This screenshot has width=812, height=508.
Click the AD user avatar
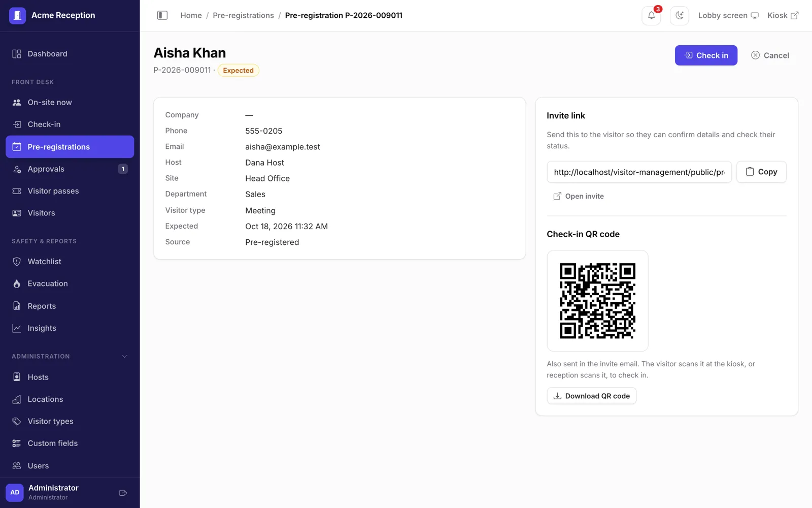(x=15, y=492)
